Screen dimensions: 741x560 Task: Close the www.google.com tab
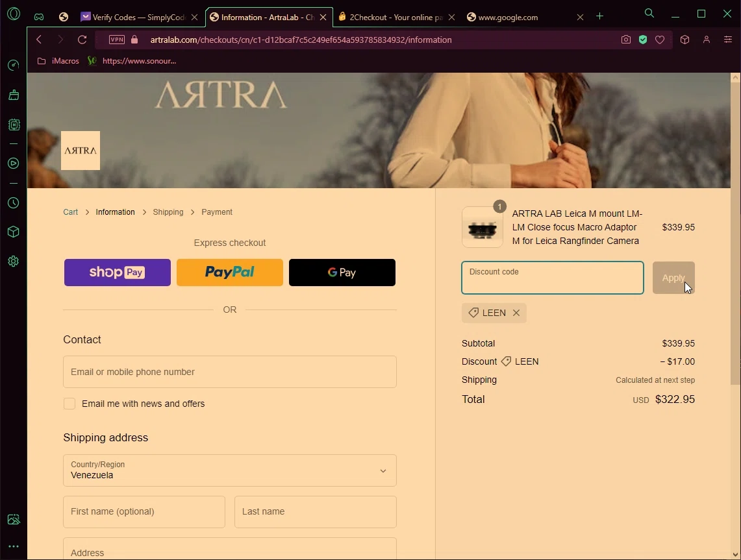click(581, 17)
